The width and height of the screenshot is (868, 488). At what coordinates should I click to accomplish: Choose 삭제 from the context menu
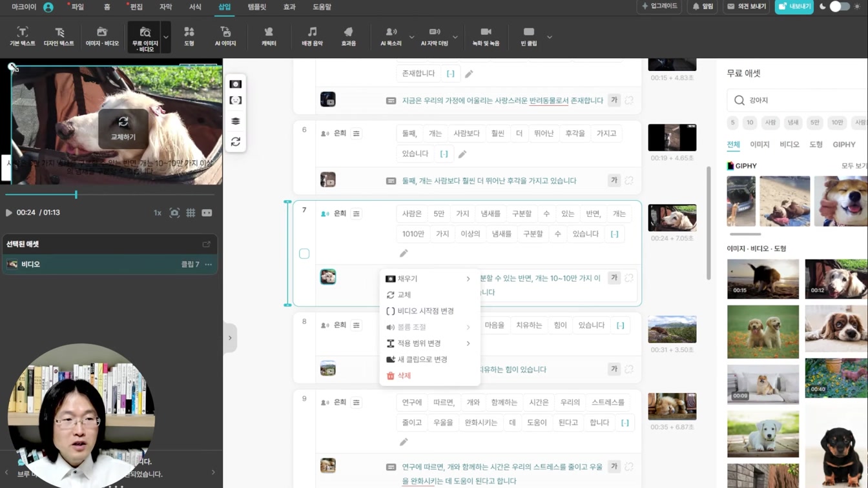click(x=429, y=376)
